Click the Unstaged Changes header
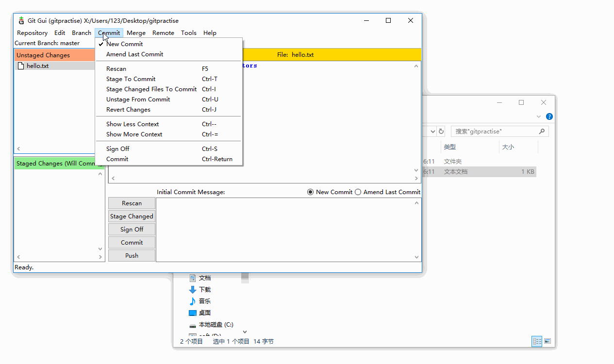 54,55
